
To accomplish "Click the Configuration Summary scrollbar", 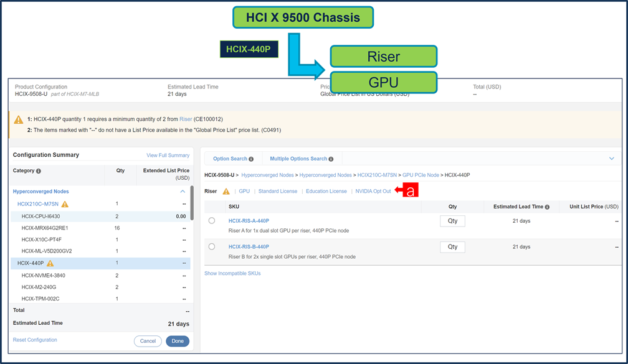I will [192, 203].
